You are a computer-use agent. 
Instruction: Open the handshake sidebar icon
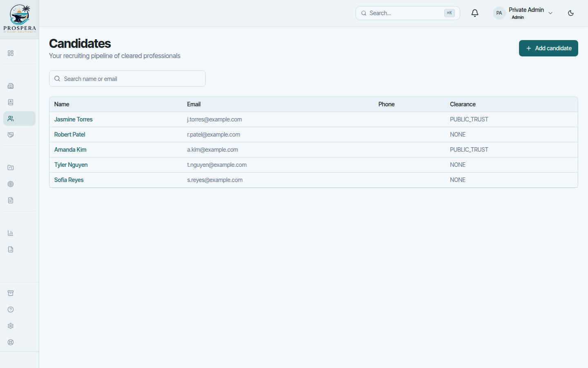11,135
